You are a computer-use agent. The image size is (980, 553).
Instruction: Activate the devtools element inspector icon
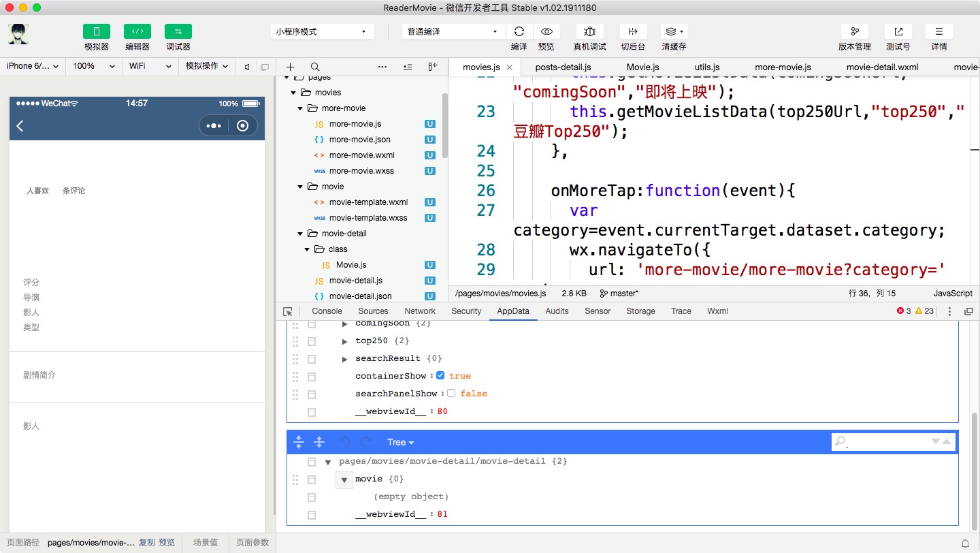coord(288,311)
